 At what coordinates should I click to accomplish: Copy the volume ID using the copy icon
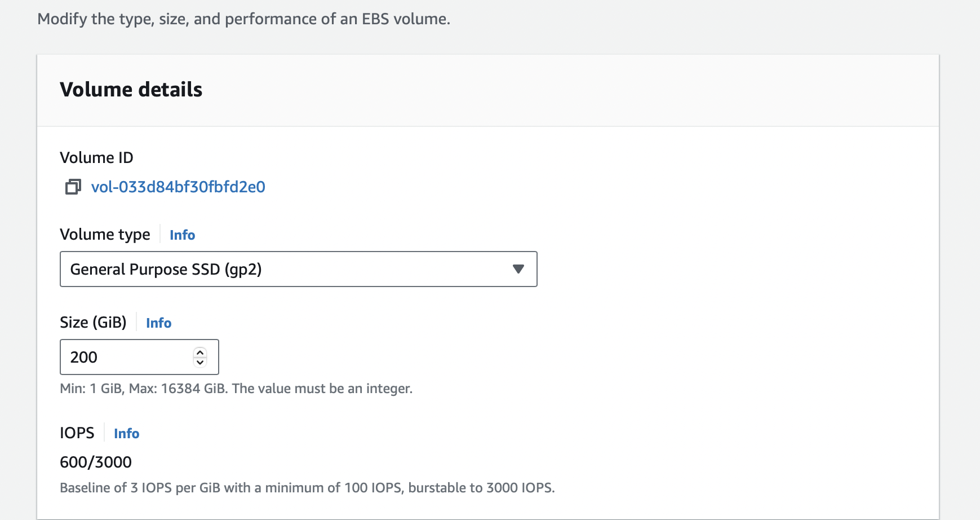pos(73,187)
